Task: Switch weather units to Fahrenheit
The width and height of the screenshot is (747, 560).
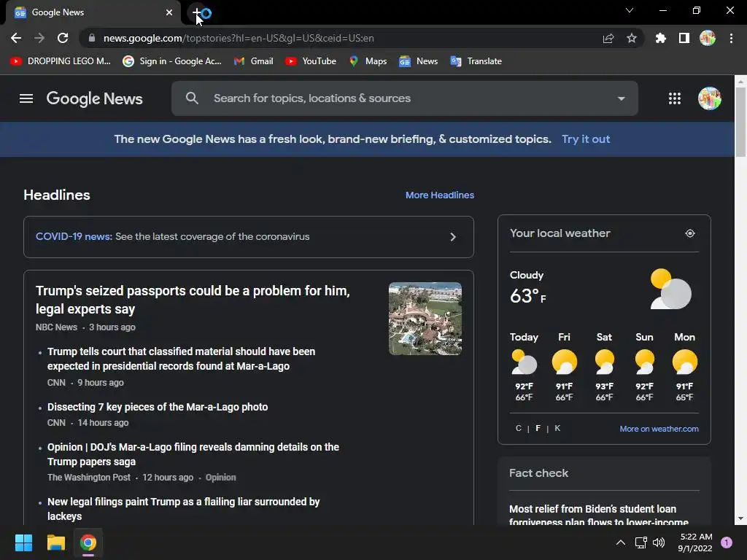Action: (x=538, y=428)
